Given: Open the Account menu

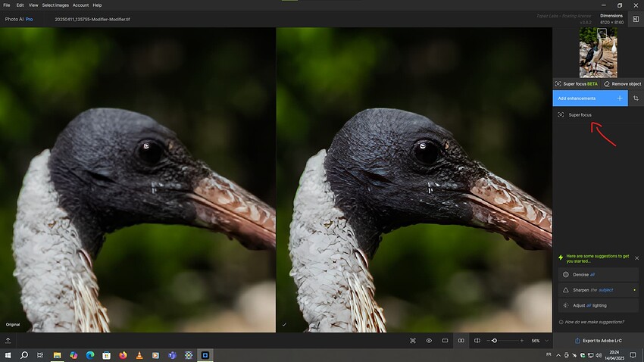Looking at the screenshot, I should coord(80,5).
